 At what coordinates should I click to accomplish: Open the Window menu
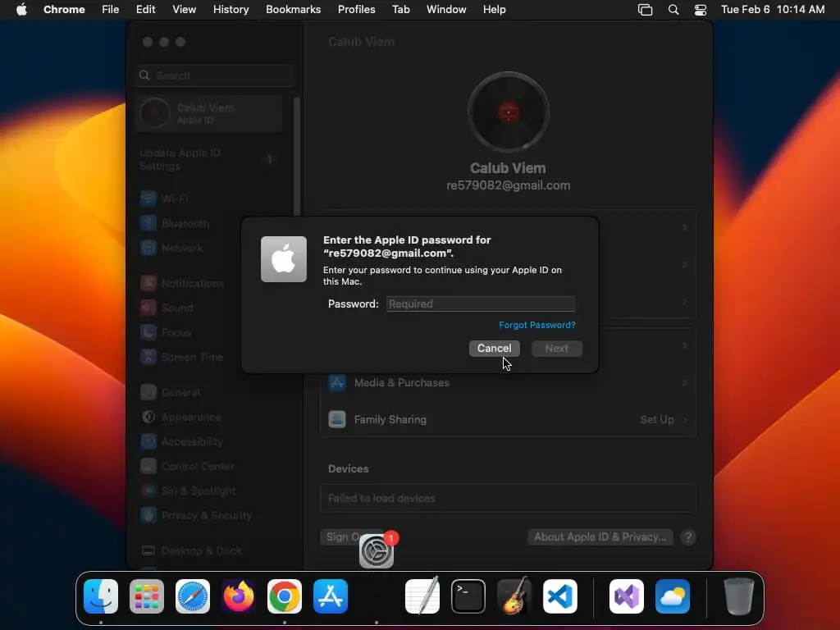(446, 10)
